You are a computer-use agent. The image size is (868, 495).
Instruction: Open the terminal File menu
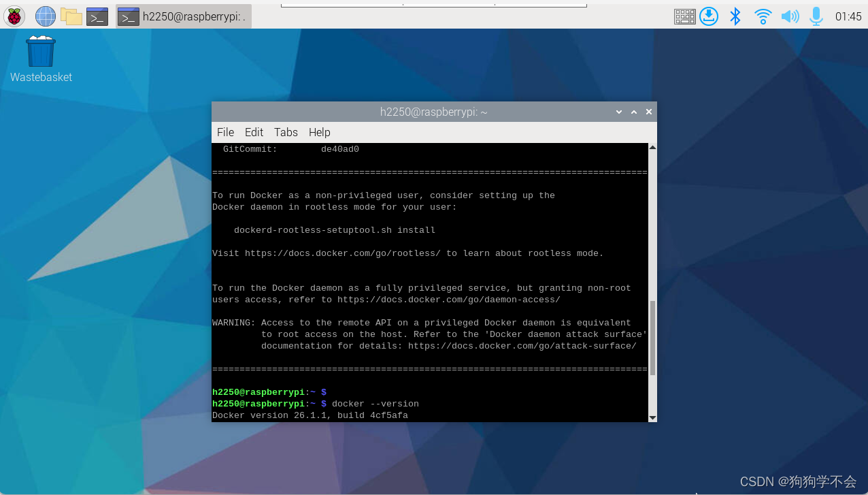click(225, 132)
